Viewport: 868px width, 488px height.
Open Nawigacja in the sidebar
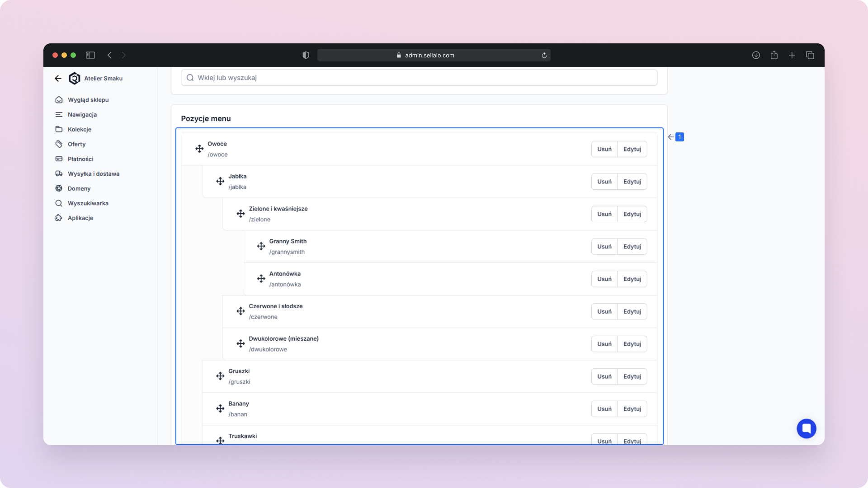click(82, 114)
